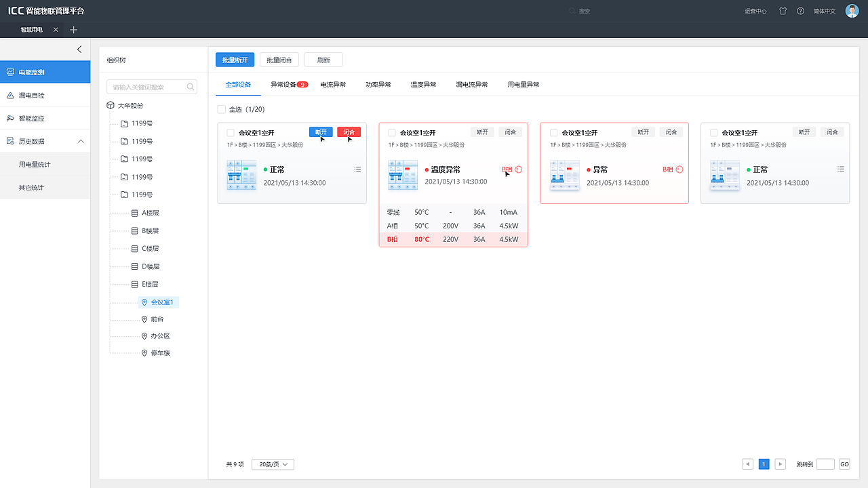Switch to the 温度异常 tab
The image size is (868, 488).
[x=424, y=85]
